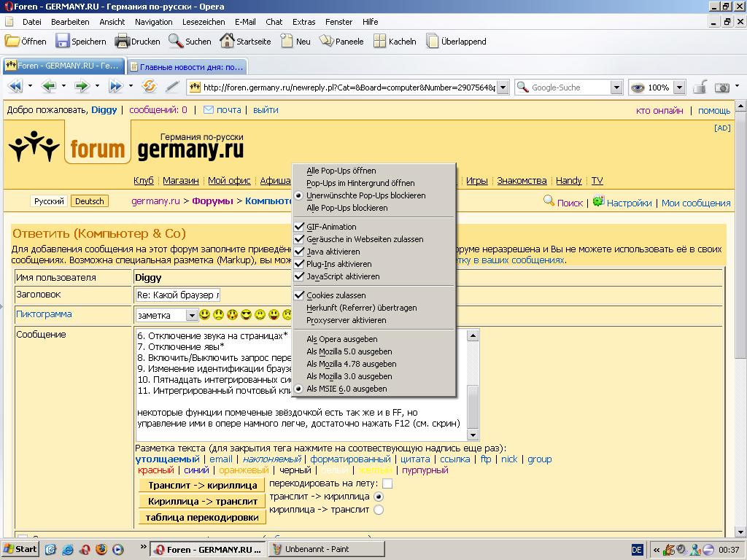This screenshot has width=747, height=560.
Task: Expand the back button history arrow
Action: coord(63,86)
